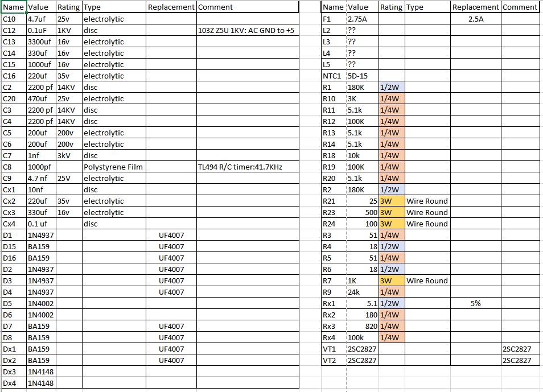The height and width of the screenshot is (392, 543).
Task: Click the UF4007 replacement for Dx2
Action: 171,361
